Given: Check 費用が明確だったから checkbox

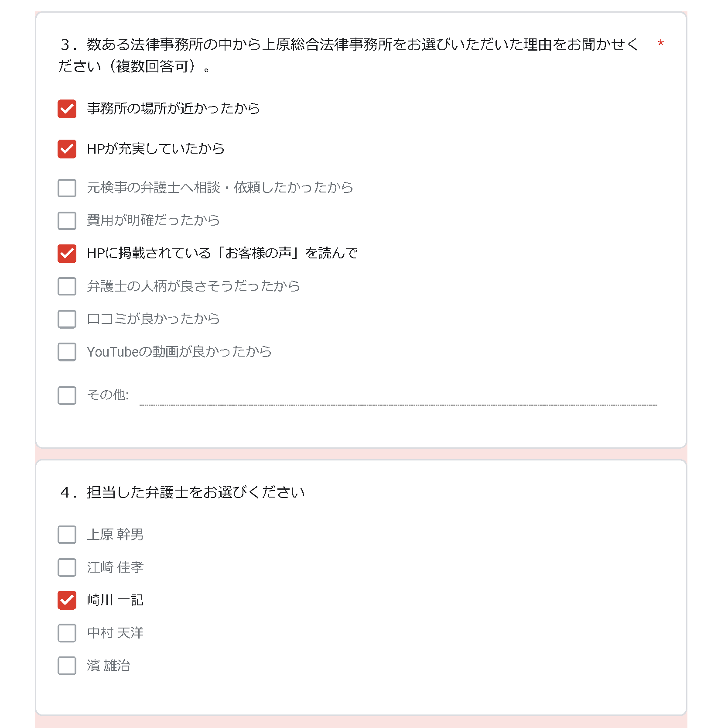Looking at the screenshot, I should click(67, 221).
